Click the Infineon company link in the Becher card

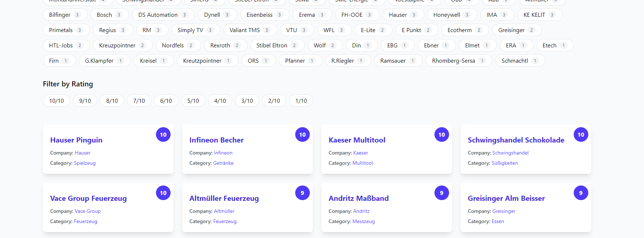pos(223,153)
